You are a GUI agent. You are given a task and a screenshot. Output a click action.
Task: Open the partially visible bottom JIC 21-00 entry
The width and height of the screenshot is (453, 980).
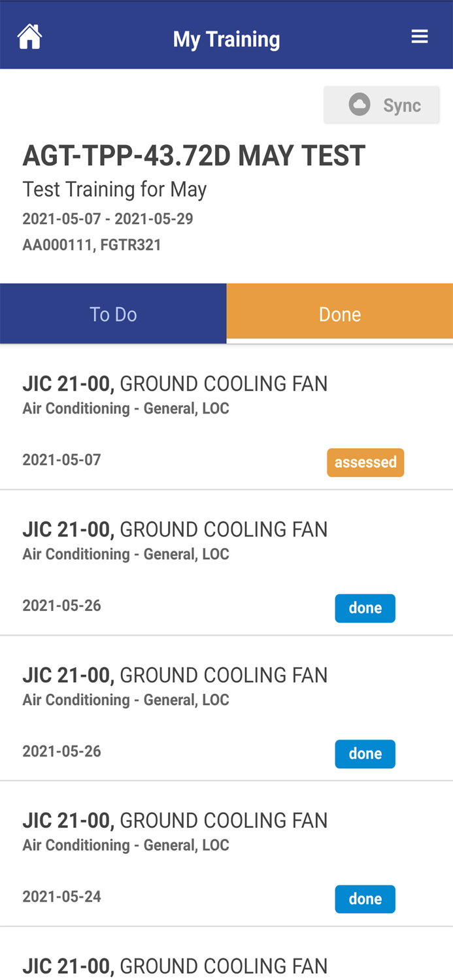(x=175, y=966)
